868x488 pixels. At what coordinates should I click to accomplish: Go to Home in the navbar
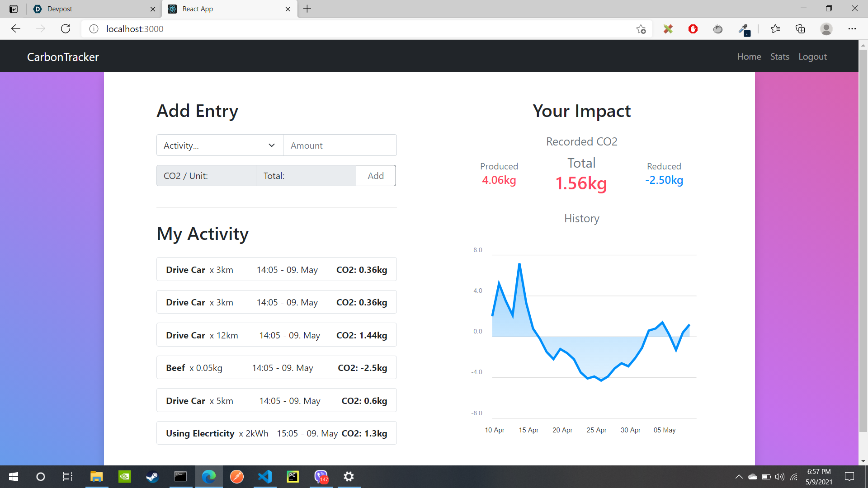coord(749,56)
